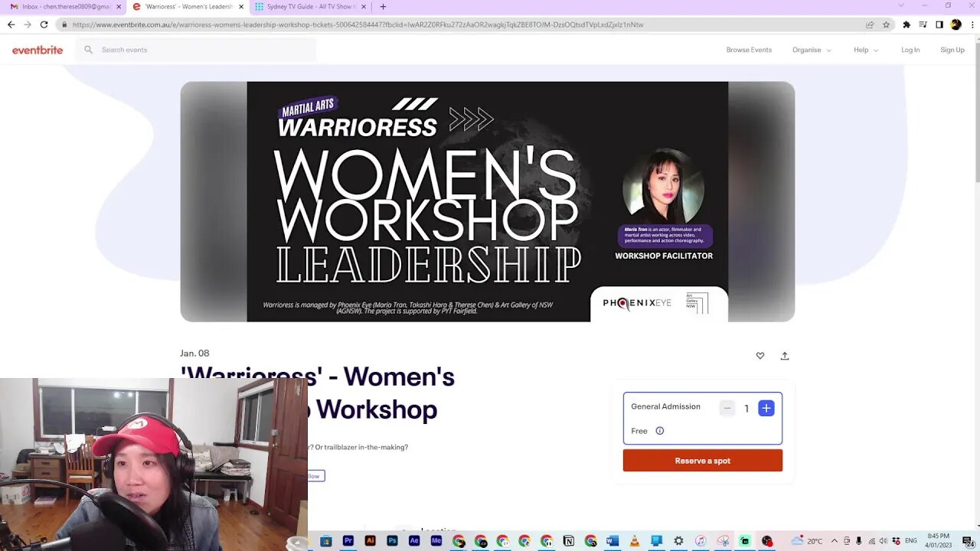Click the 'Jan. 08' date text
This screenshot has width=980, height=551.
pos(194,354)
